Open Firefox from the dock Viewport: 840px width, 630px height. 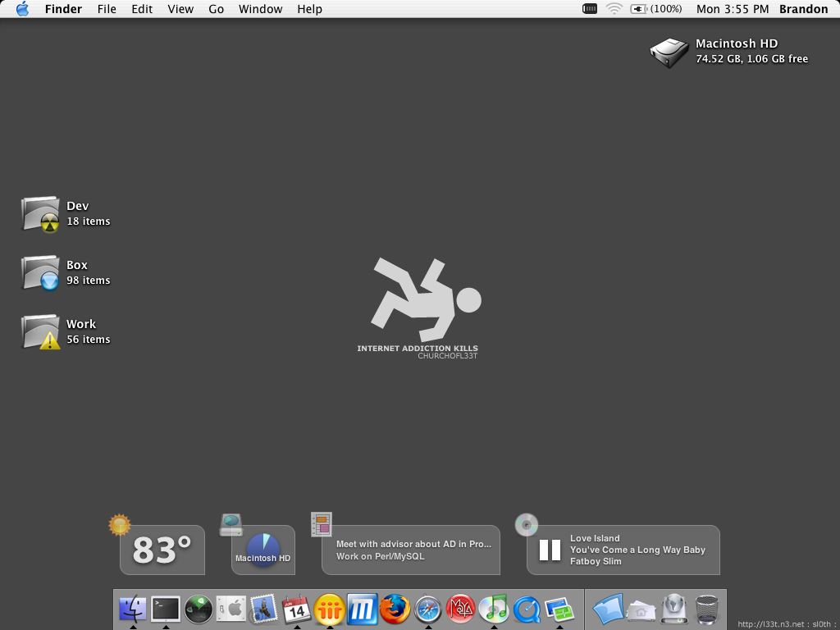pyautogui.click(x=395, y=609)
